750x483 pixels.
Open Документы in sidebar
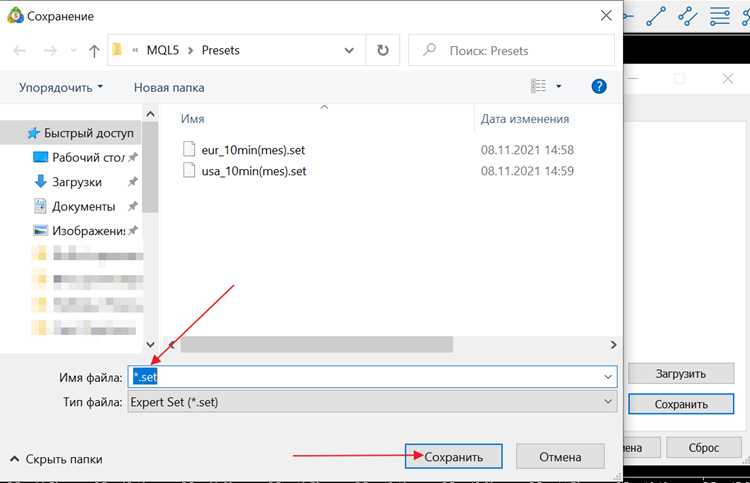[x=85, y=207]
